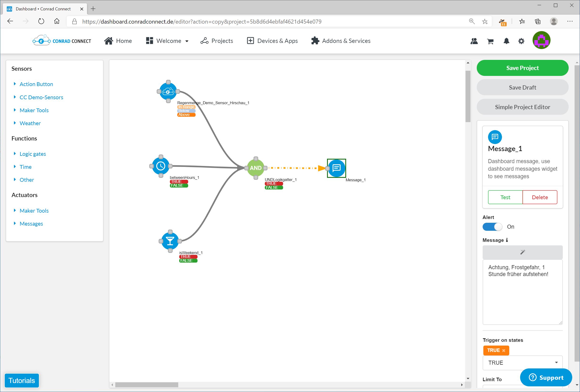The image size is (580, 392).
Task: Click the Regenmenge cloud sensor node
Action: [168, 91]
